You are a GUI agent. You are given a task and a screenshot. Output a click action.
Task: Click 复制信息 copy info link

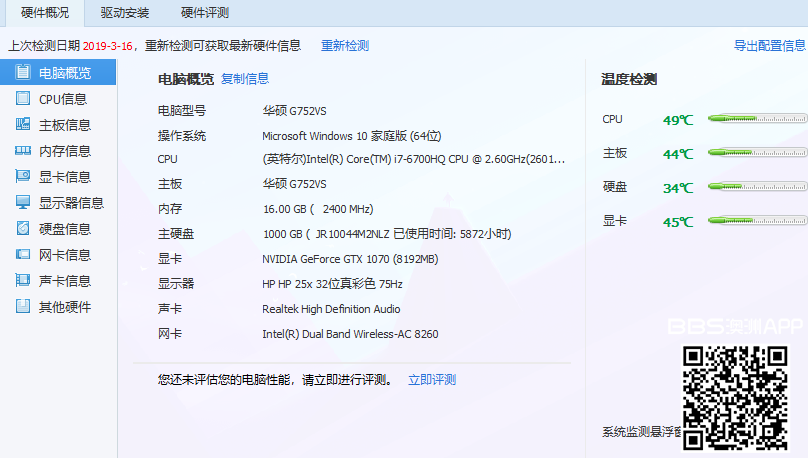(245, 79)
